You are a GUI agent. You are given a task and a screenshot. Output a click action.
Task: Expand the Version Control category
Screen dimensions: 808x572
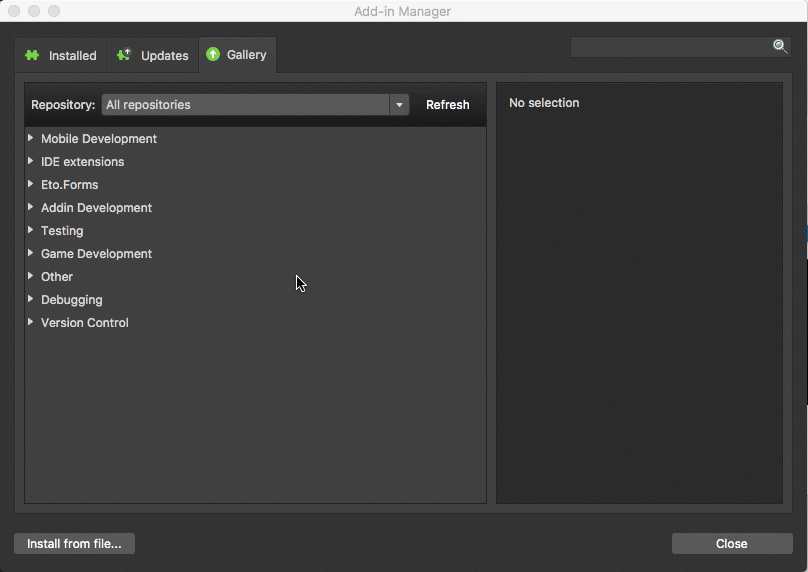(x=30, y=322)
